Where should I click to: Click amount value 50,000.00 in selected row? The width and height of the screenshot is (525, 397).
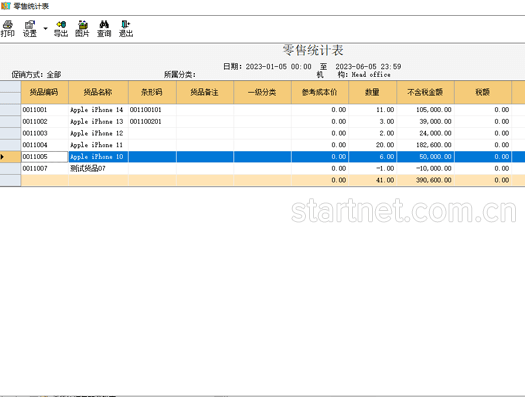[x=435, y=157]
